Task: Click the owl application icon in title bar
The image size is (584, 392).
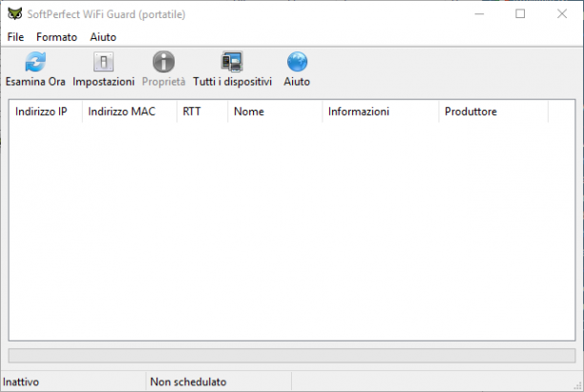Action: click(15, 14)
